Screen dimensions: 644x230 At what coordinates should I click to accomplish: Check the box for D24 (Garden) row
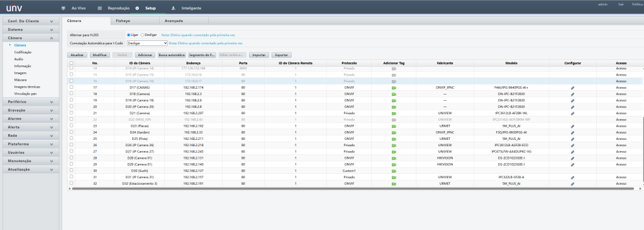point(72,132)
